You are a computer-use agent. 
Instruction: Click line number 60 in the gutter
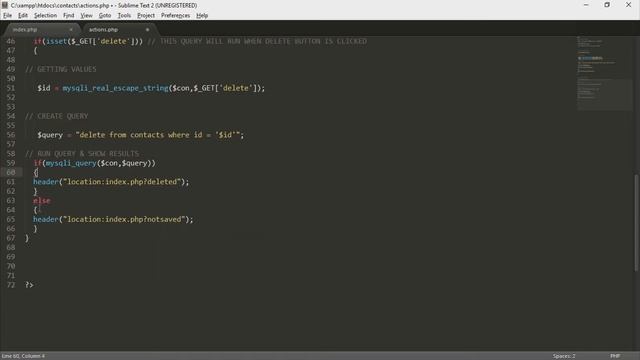tap(11, 172)
